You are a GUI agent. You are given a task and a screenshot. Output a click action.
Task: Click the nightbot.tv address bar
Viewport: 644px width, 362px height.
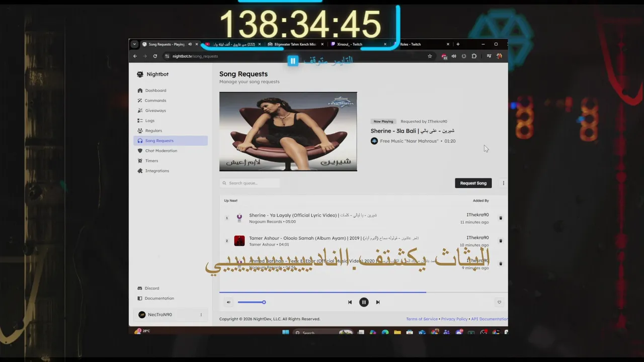(297, 56)
